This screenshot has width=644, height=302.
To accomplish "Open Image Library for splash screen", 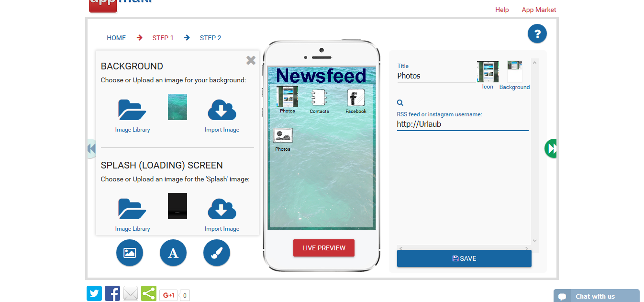I will coord(132,210).
